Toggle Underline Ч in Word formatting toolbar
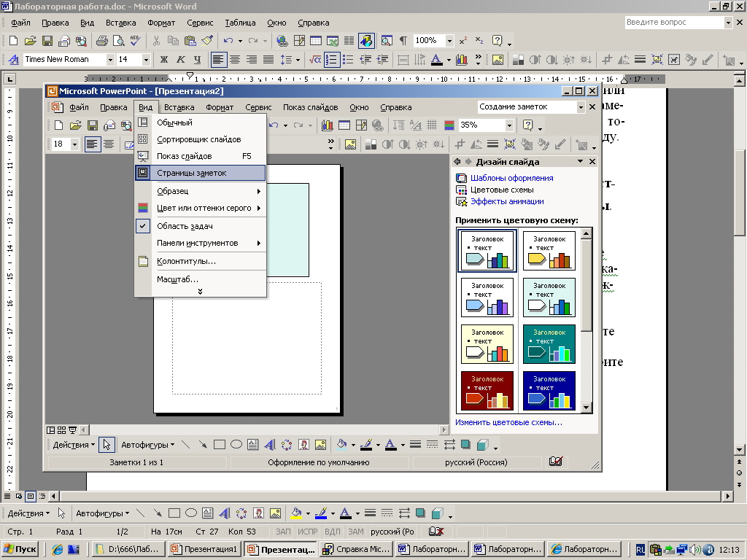This screenshot has height=560, width=747. click(197, 60)
